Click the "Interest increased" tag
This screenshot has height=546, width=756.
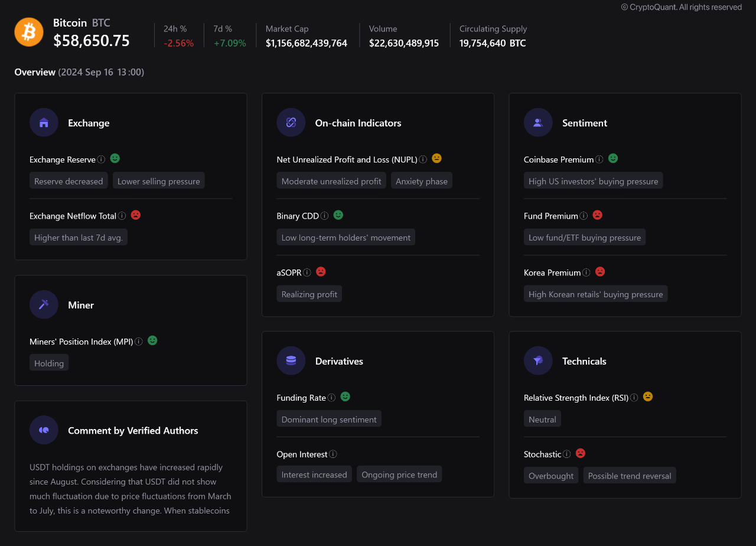314,474
